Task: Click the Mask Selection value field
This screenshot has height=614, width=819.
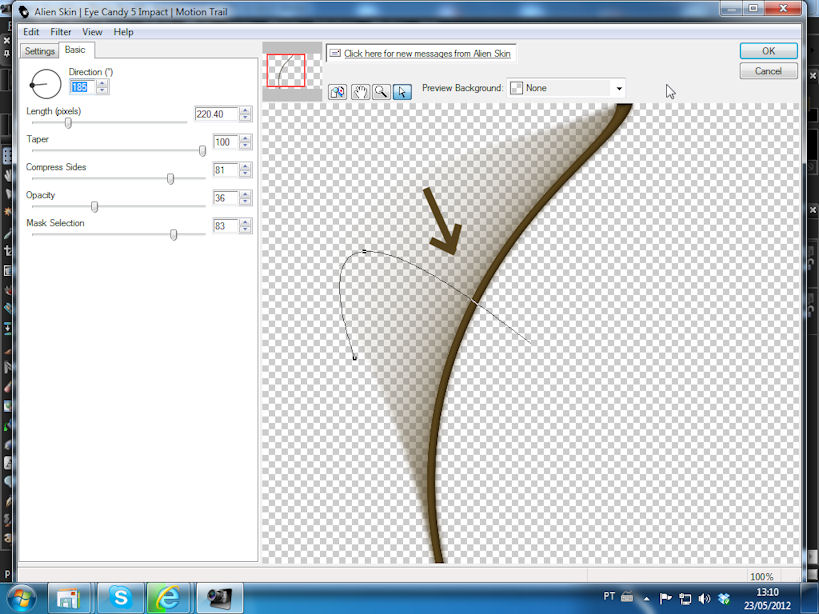Action: point(226,226)
